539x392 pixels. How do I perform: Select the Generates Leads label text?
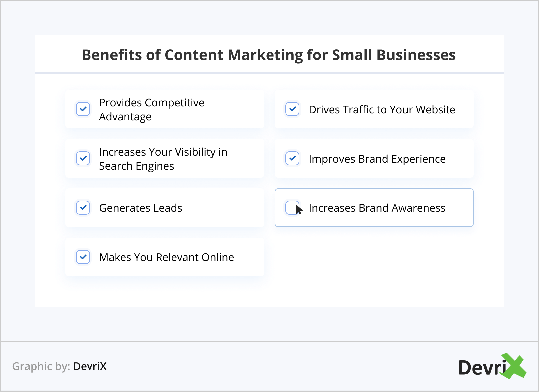[x=141, y=208]
